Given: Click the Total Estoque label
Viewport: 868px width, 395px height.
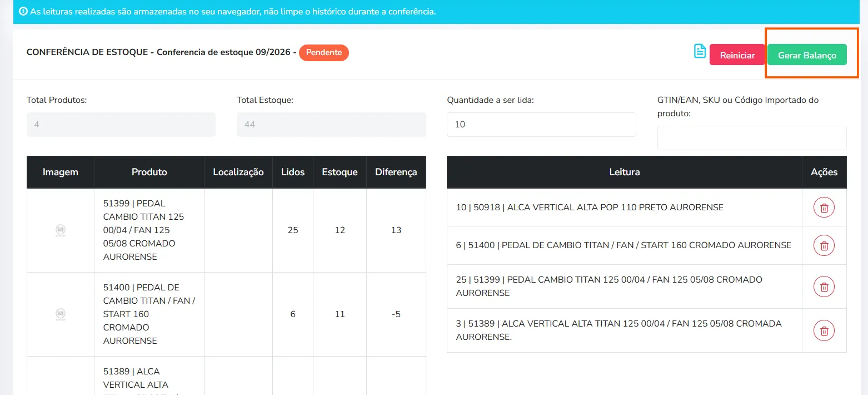Looking at the screenshot, I should (x=265, y=100).
